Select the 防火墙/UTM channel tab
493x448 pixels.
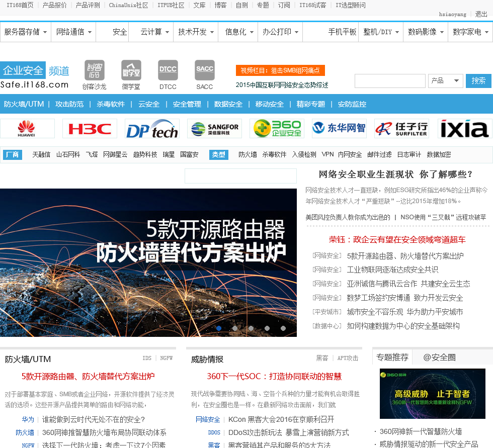click(24, 104)
